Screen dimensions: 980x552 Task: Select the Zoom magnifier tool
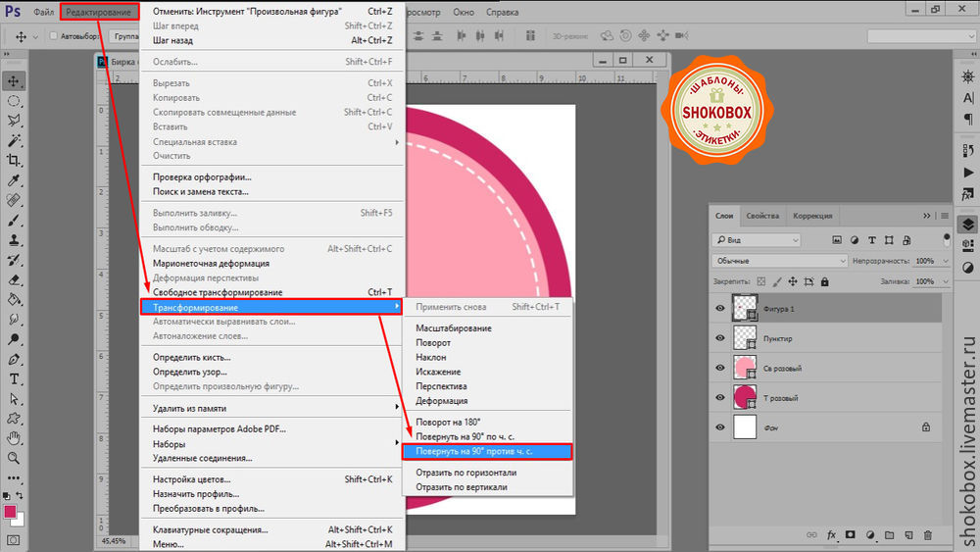tap(15, 458)
